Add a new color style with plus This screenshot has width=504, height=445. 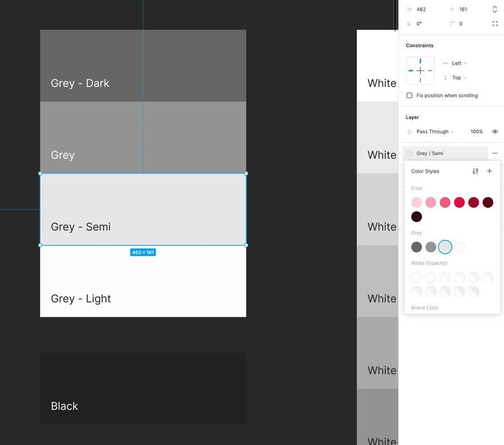click(x=489, y=171)
